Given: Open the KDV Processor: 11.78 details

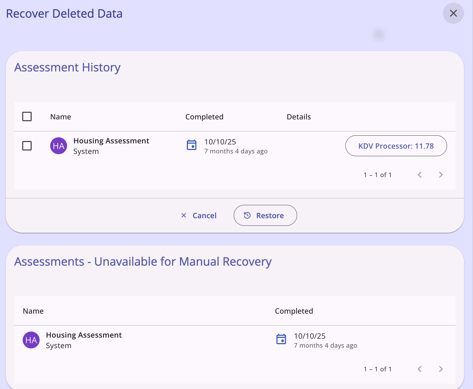Looking at the screenshot, I should pos(396,146).
